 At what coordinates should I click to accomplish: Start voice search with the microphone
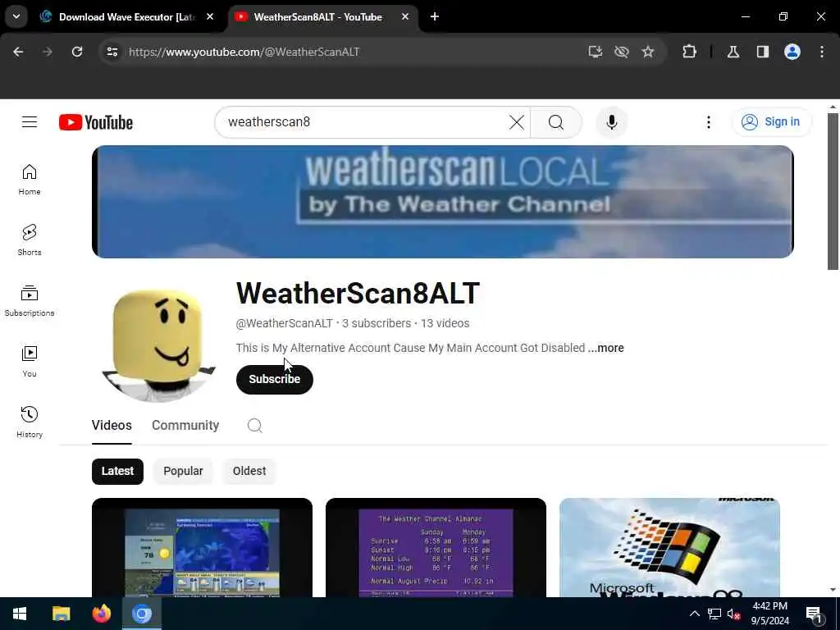(612, 122)
